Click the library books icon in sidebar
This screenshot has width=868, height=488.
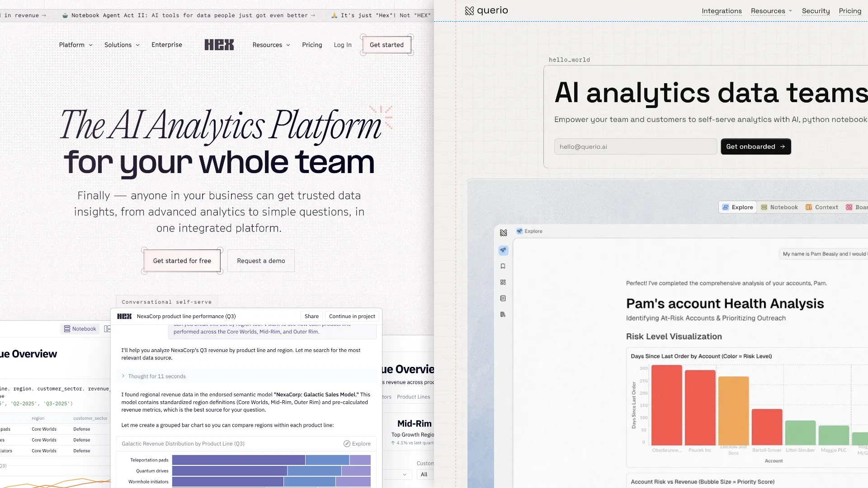click(x=503, y=314)
